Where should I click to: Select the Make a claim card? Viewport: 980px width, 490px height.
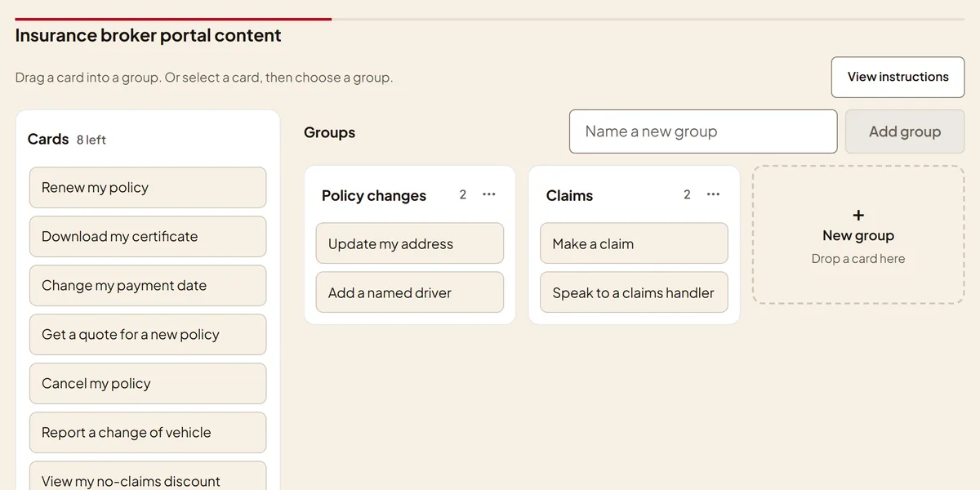[634, 243]
